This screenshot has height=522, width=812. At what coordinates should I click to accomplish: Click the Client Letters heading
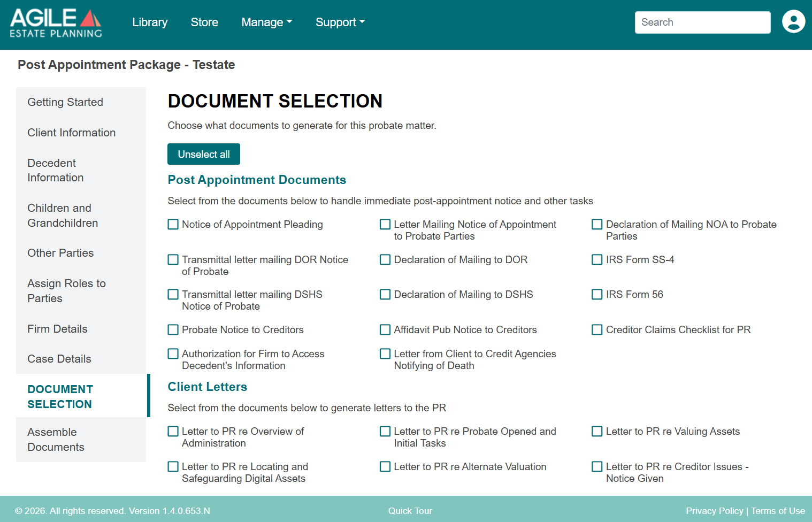[x=208, y=387]
